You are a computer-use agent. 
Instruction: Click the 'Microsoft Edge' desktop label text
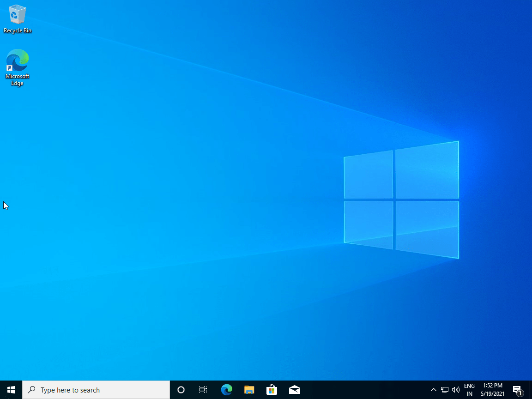[x=17, y=80]
